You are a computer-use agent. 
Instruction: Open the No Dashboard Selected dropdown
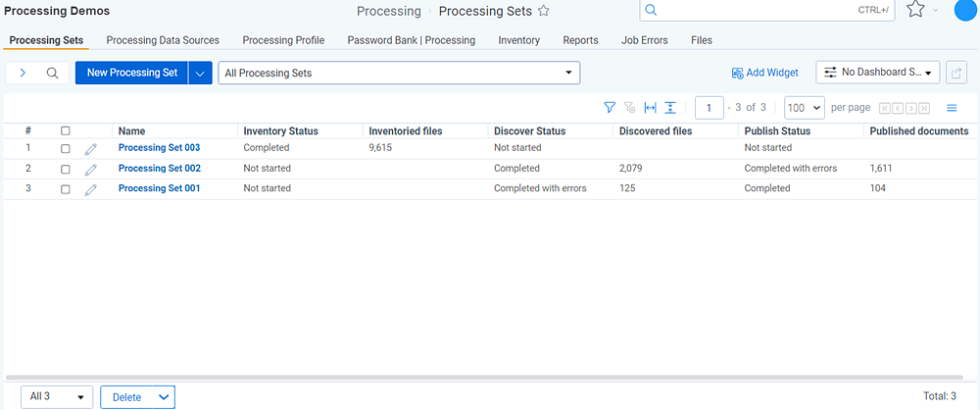click(877, 73)
